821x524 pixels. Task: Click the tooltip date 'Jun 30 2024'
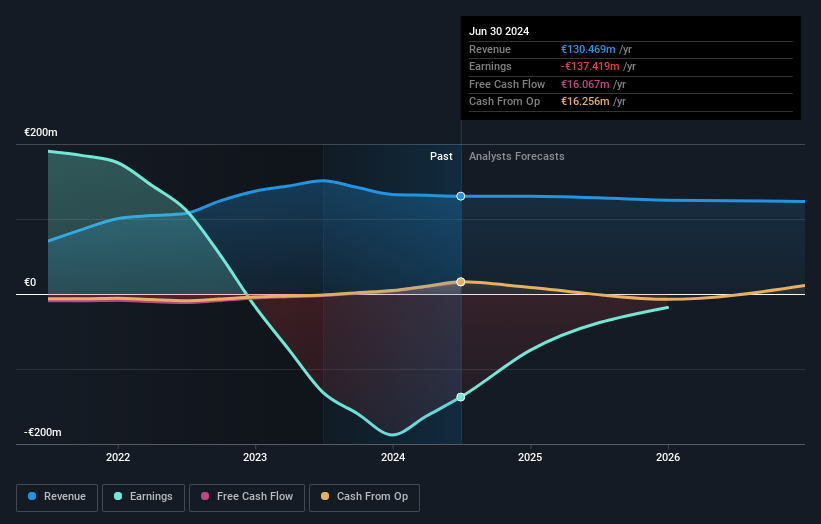(x=499, y=31)
